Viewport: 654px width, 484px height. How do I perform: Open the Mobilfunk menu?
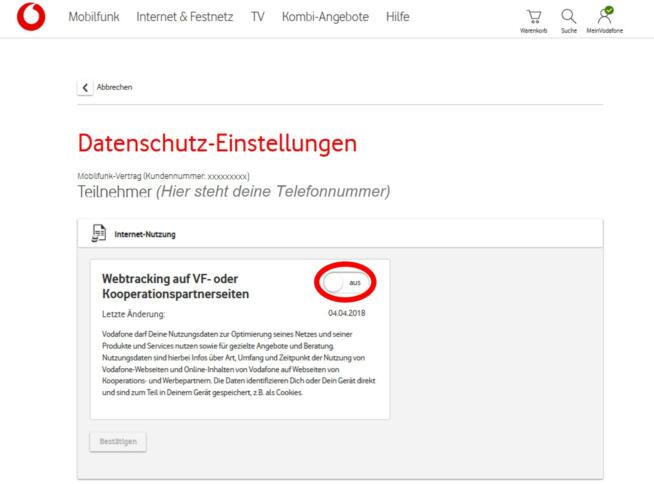coord(94,17)
